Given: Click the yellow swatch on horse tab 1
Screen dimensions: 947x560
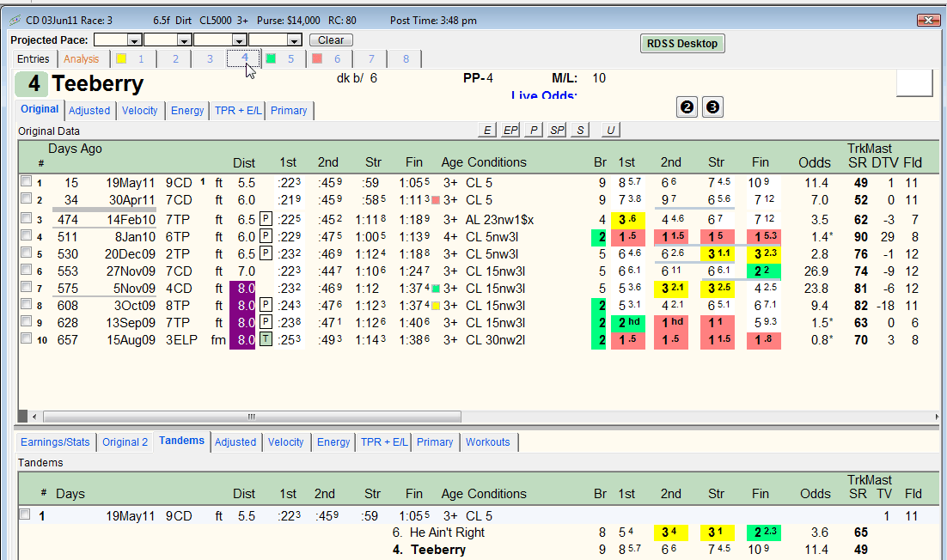Looking at the screenshot, I should (121, 58).
